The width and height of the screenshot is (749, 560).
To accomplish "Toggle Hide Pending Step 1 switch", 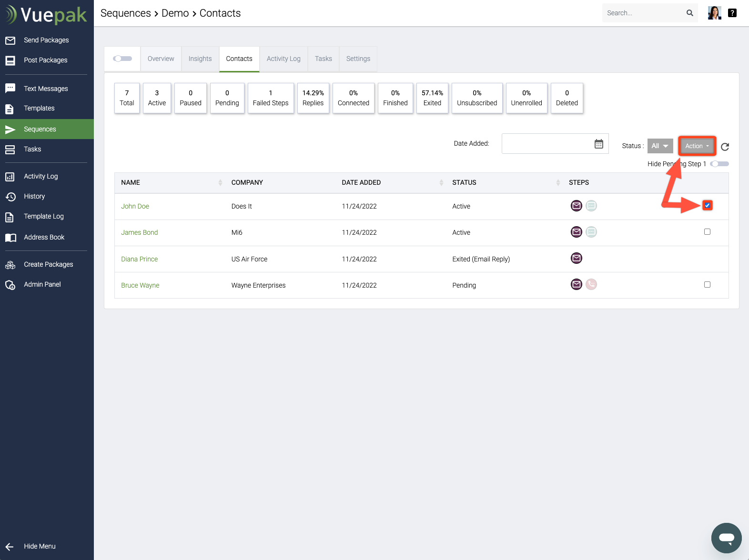I will point(719,164).
